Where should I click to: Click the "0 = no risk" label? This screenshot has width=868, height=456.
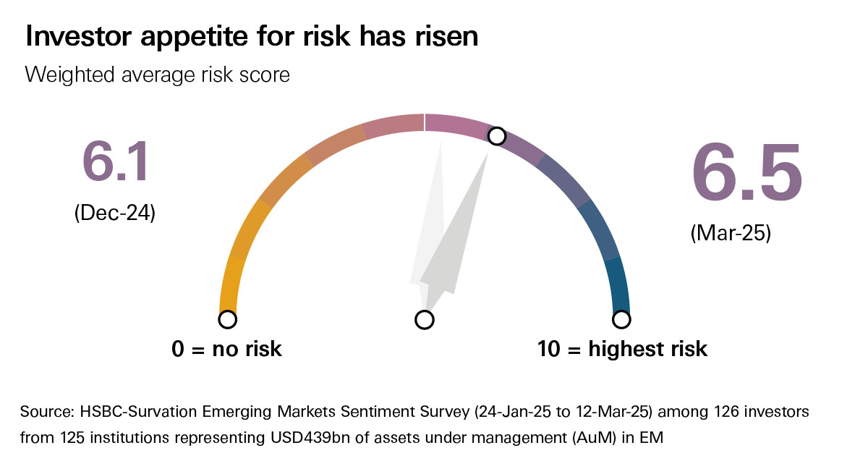227,350
